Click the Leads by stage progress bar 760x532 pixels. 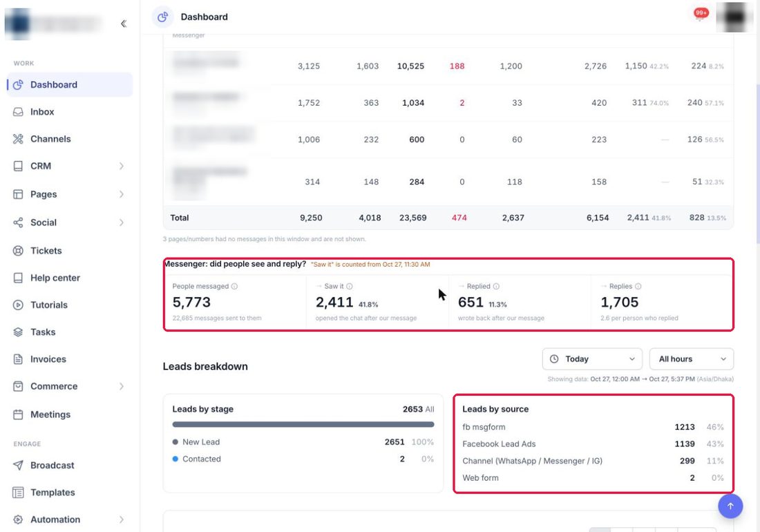pyautogui.click(x=303, y=424)
